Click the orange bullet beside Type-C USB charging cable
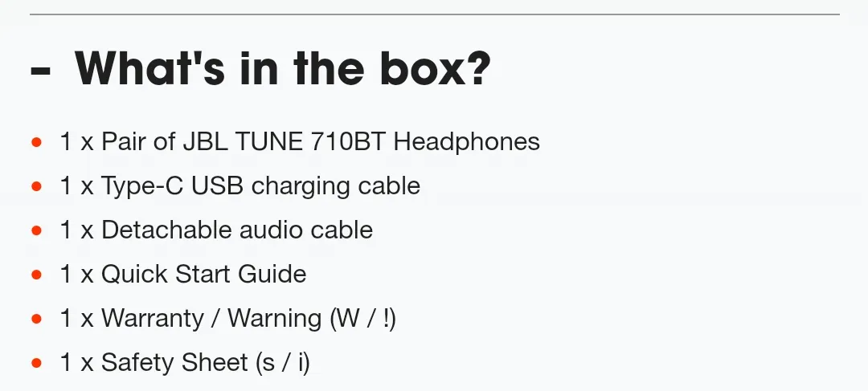The width and height of the screenshot is (868, 391). point(36,186)
